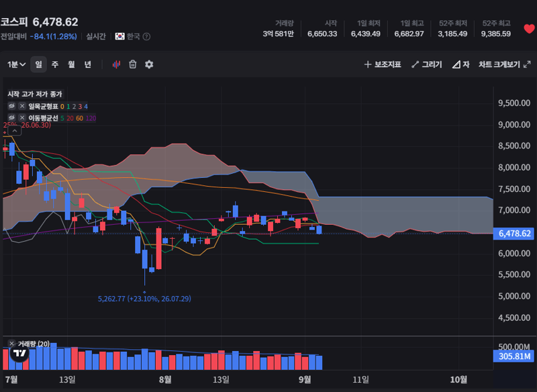Click the 일목균형표 indicator name
The image size is (537, 392).
(x=43, y=107)
